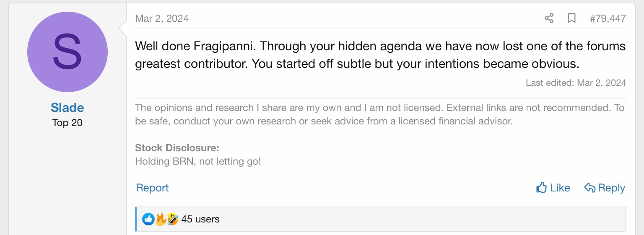Screen dimensions: 644x235
Task: Open the Slade username profile link
Action: pyautogui.click(x=68, y=108)
